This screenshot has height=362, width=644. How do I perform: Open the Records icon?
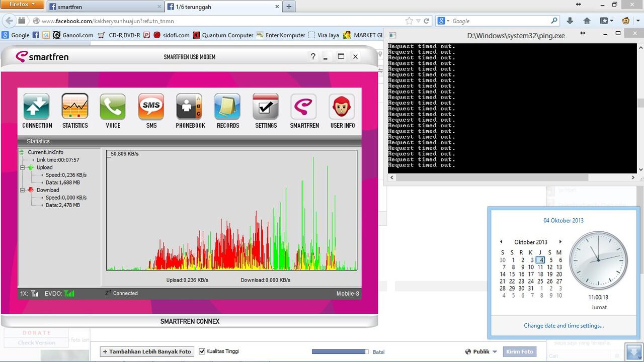click(227, 107)
